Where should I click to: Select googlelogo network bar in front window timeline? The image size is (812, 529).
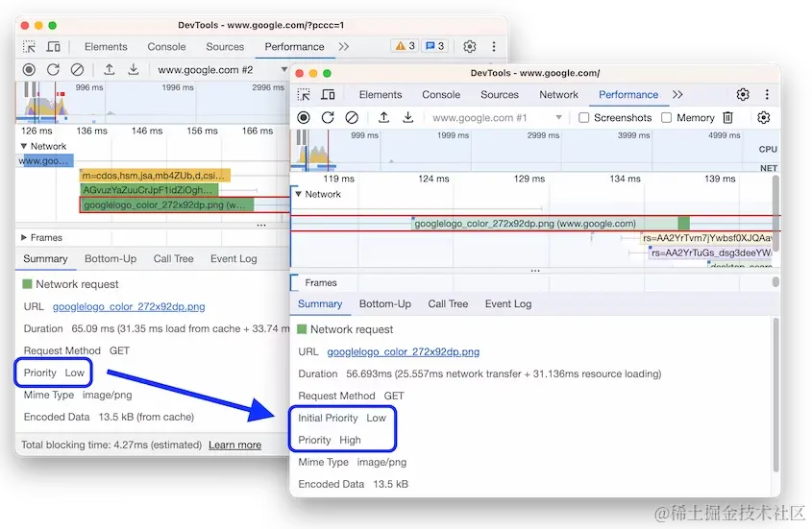551,224
